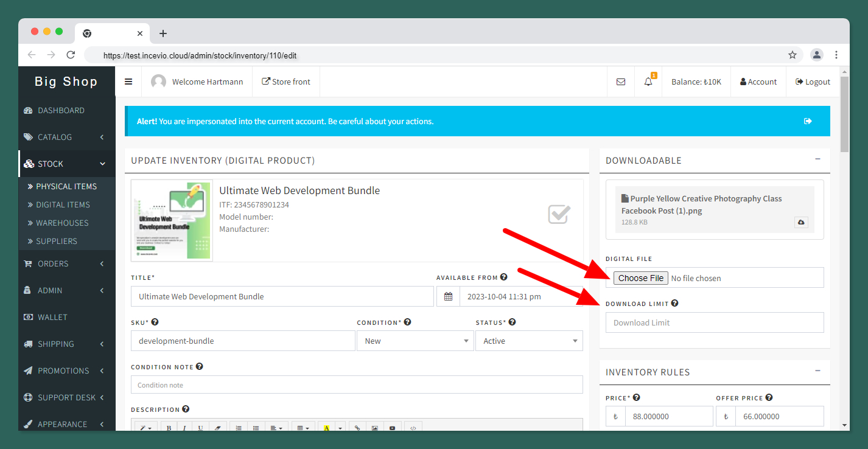Click the Choose File button
Screen dimensions: 868x449
point(640,278)
